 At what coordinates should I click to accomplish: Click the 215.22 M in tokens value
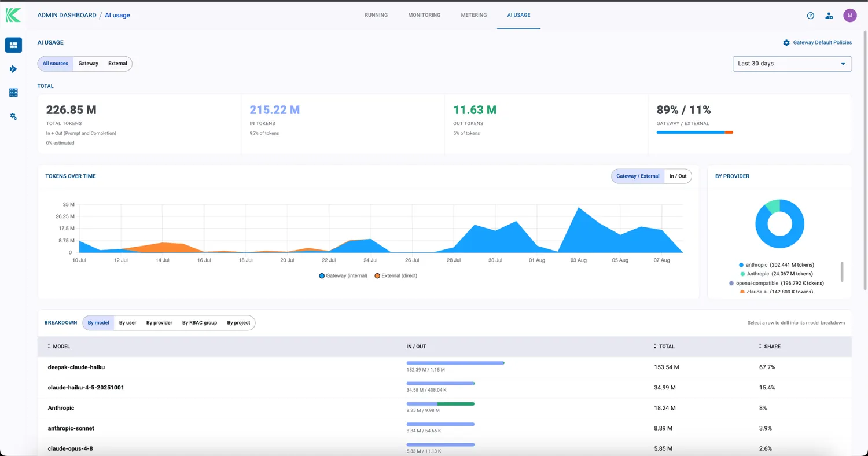point(275,110)
